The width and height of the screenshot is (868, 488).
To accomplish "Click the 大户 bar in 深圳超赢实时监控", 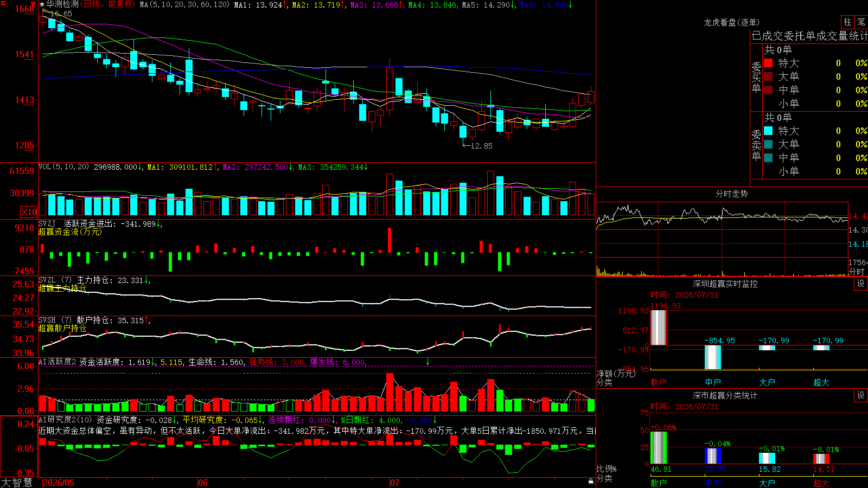I will coord(767,348).
